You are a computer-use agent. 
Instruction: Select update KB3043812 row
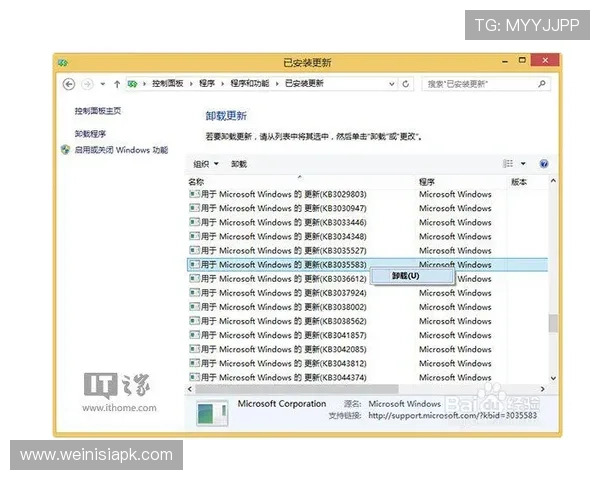[x=367, y=364]
